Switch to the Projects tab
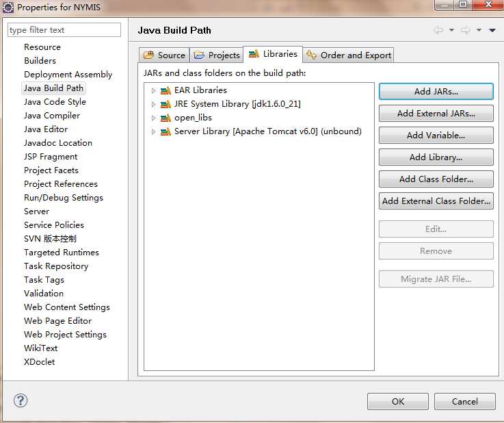Viewport: 504px width, 423px height. [x=217, y=55]
